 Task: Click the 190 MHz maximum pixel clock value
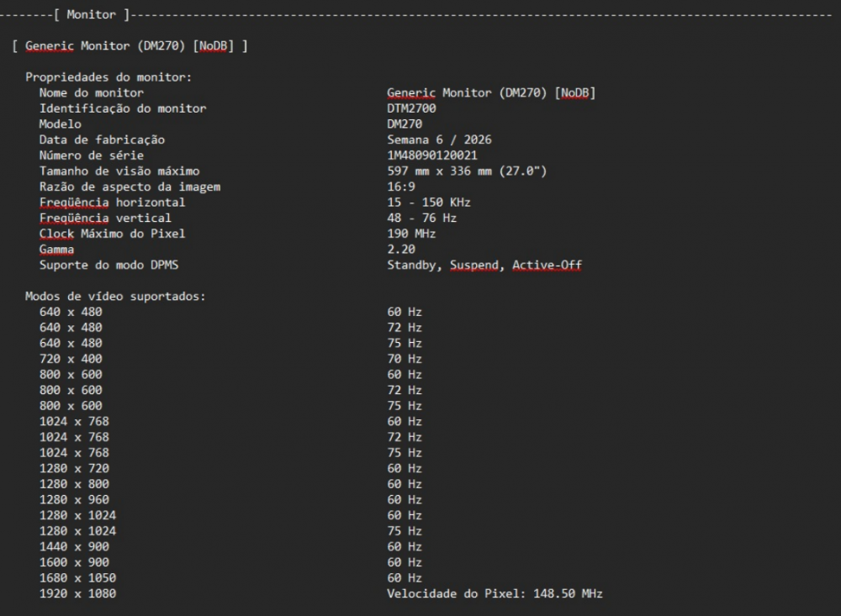(x=411, y=234)
